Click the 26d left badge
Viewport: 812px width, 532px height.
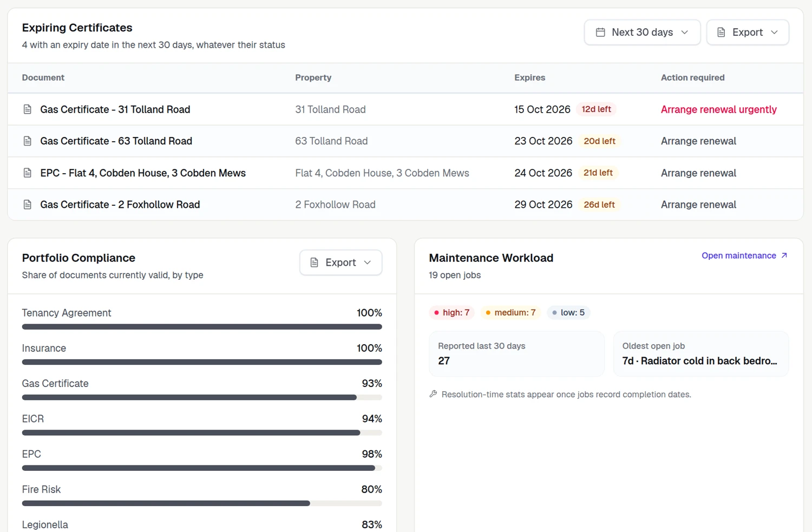pos(599,205)
